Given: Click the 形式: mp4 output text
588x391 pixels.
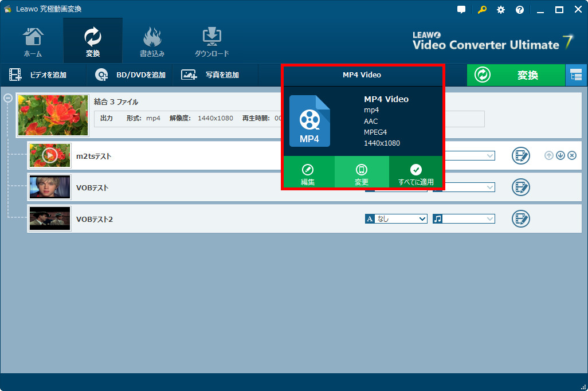Looking at the screenshot, I should (x=143, y=118).
